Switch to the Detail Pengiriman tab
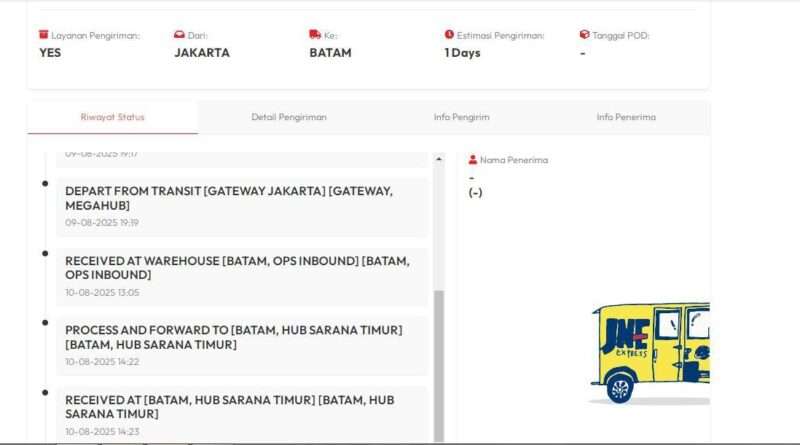Image resolution: width=800 pixels, height=445 pixels. [289, 117]
